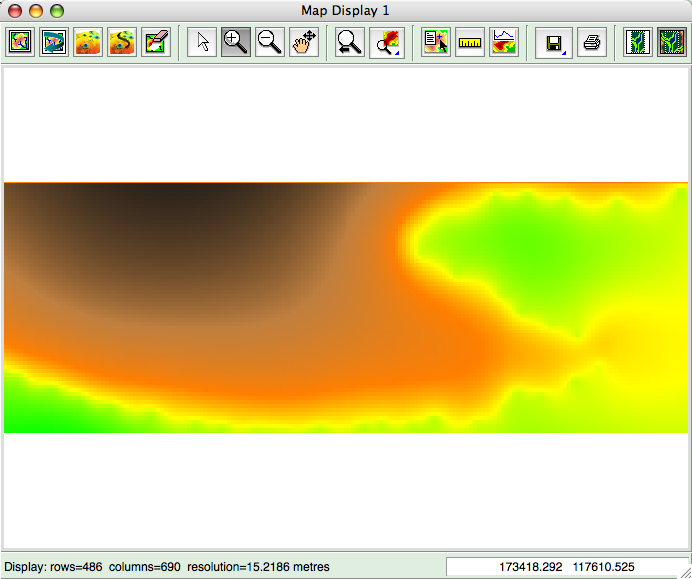Select the Pointer tool
Viewport: 692px width, 579px height.
pos(203,42)
